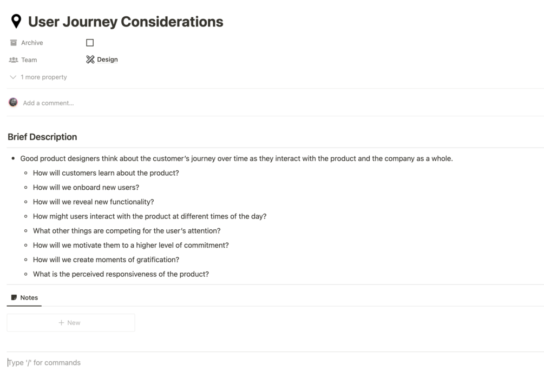
Task: Click the Team property label
Action: [29, 60]
